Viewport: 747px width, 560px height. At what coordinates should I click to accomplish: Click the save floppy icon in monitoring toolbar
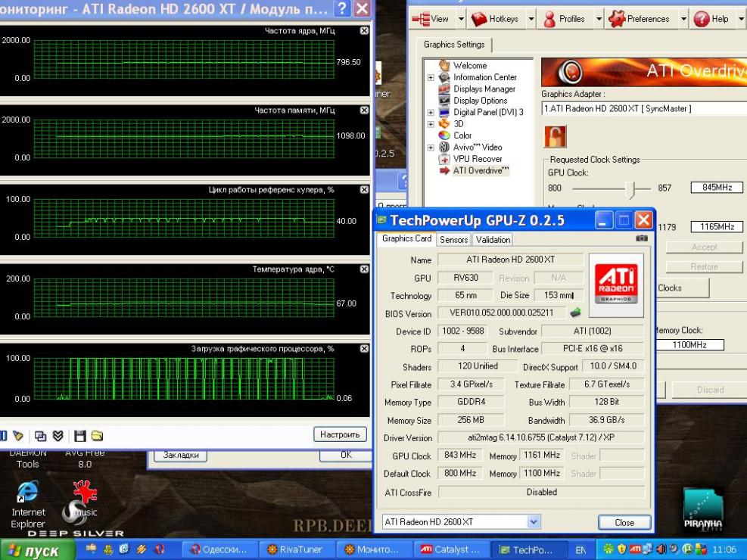click(80, 436)
